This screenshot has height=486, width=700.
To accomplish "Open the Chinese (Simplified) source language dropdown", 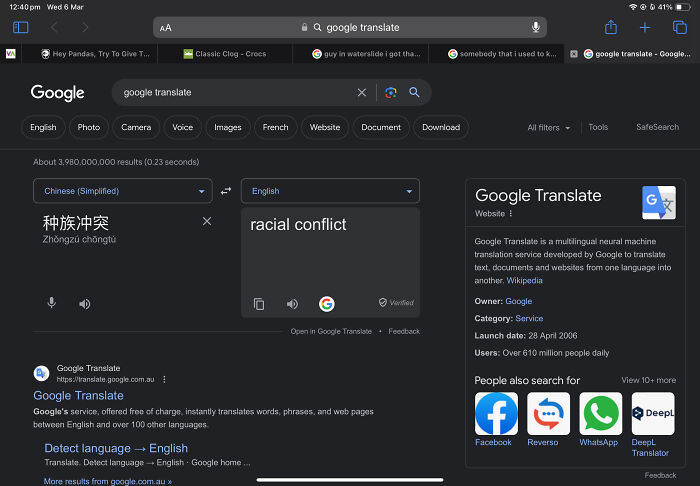I will click(122, 191).
